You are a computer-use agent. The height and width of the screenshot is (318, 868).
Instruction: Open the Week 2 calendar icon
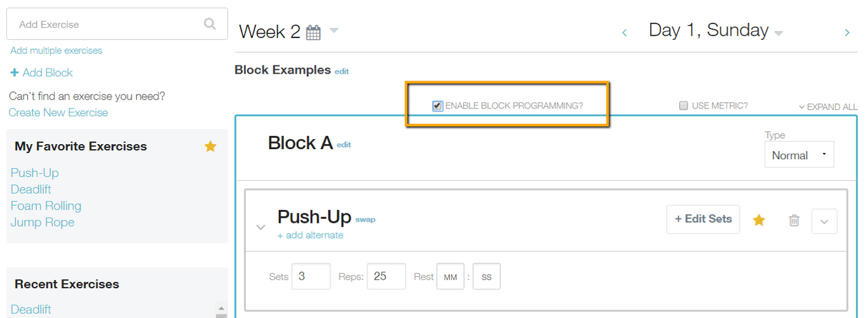pyautogui.click(x=313, y=32)
